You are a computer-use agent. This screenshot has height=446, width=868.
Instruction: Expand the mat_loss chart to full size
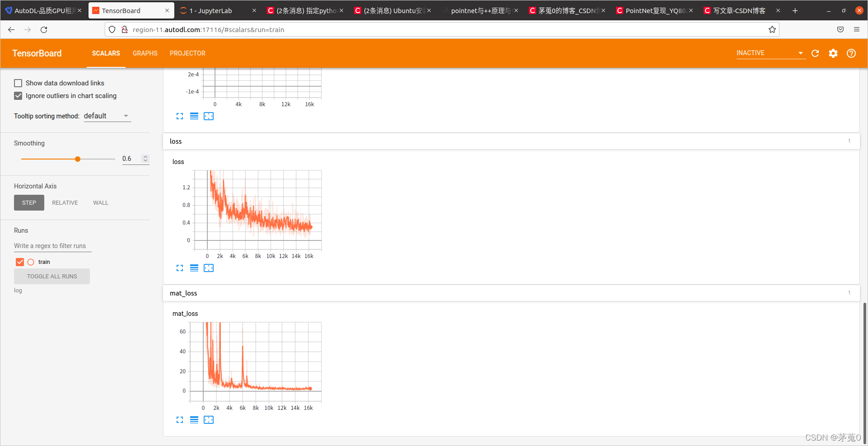tap(180, 420)
